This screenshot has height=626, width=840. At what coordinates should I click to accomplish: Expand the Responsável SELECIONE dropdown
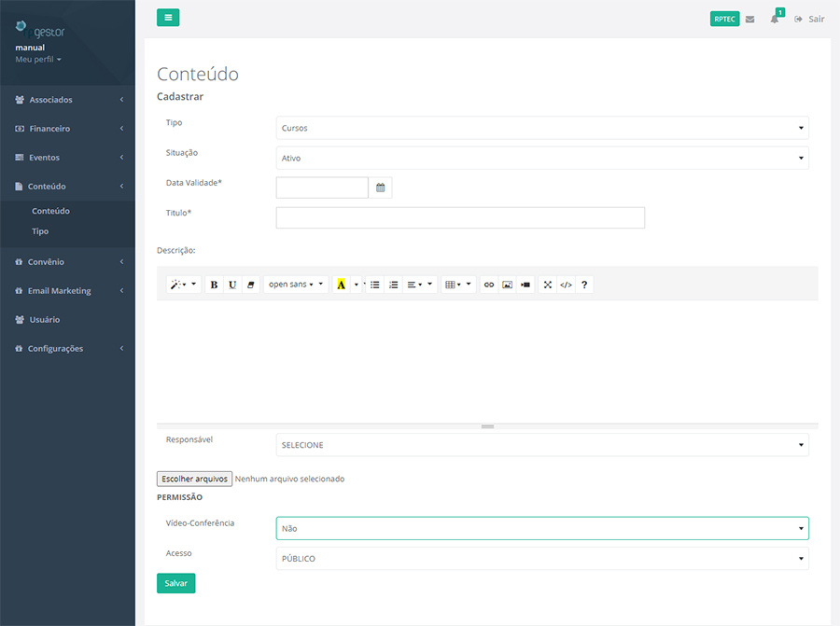click(x=542, y=445)
